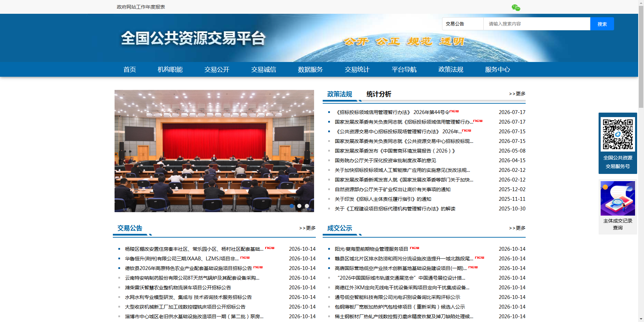The image size is (644, 322).
Task: Open 国务院办公厅关于深化投资审批制度改革的意见
Action: pyautogui.click(x=385, y=160)
